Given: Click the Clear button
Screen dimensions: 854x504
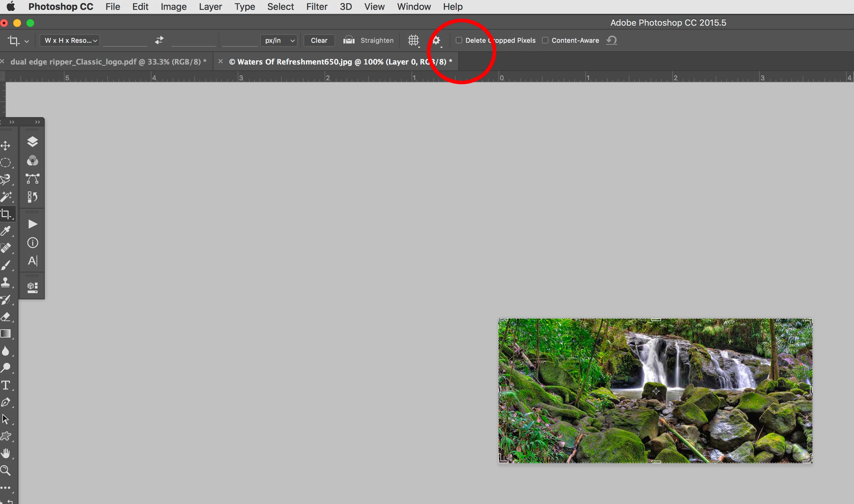Looking at the screenshot, I should click(x=319, y=40).
